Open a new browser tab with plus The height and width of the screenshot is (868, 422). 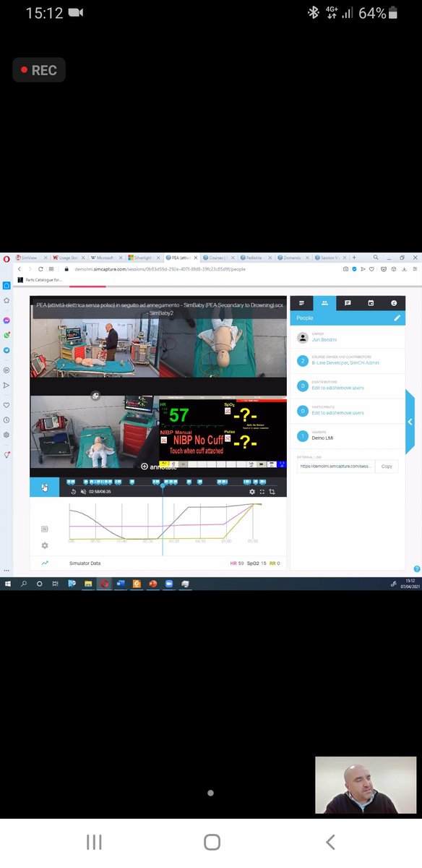click(x=354, y=258)
